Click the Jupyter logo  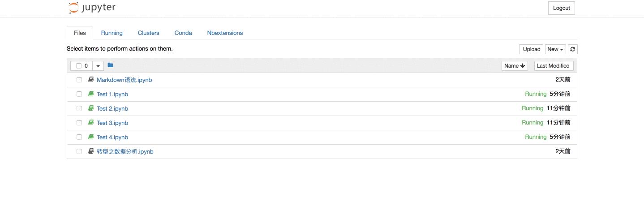coord(92,8)
